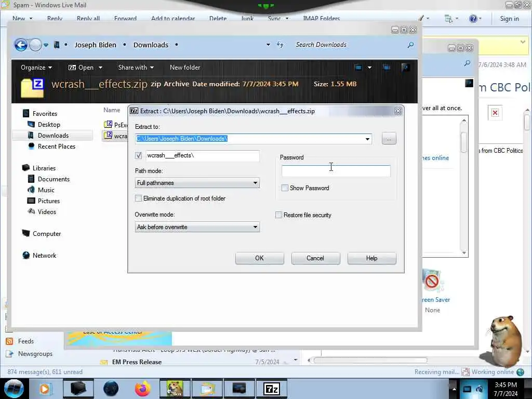Screen dimensions: 532x399
Task: Click the Search Downloads field
Action: tap(350, 45)
